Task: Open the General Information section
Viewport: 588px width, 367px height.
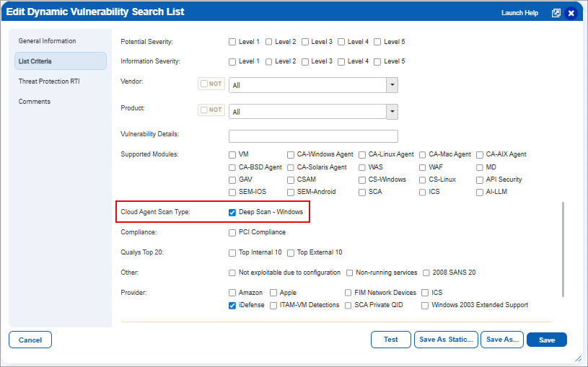Action: 47,41
